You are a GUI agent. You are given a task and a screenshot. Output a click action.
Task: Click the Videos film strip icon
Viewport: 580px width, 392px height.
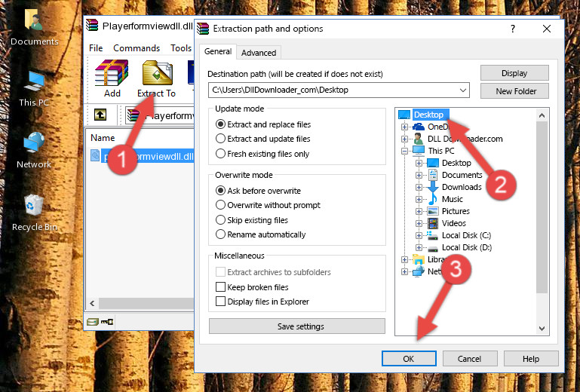433,223
